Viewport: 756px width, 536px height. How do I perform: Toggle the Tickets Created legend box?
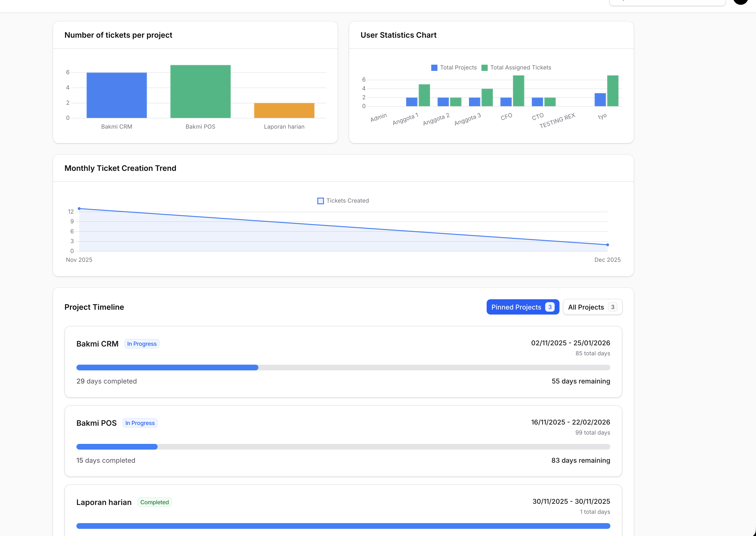click(x=320, y=201)
